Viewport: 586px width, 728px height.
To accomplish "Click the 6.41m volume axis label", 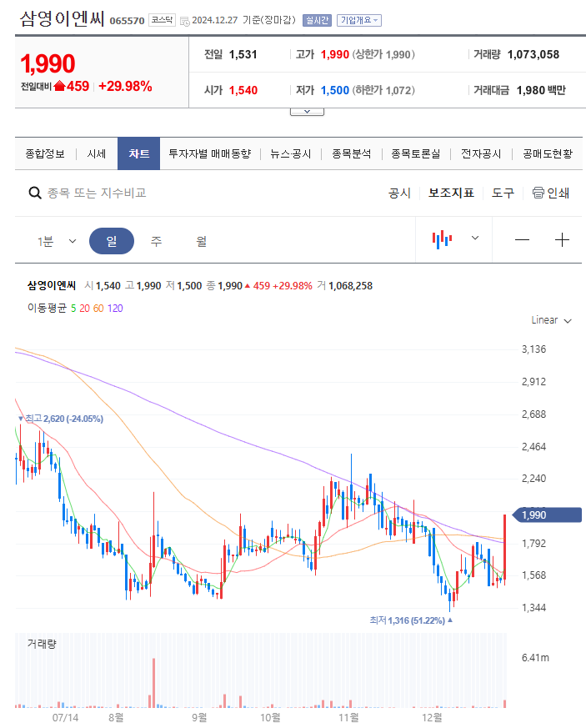I will tap(535, 658).
